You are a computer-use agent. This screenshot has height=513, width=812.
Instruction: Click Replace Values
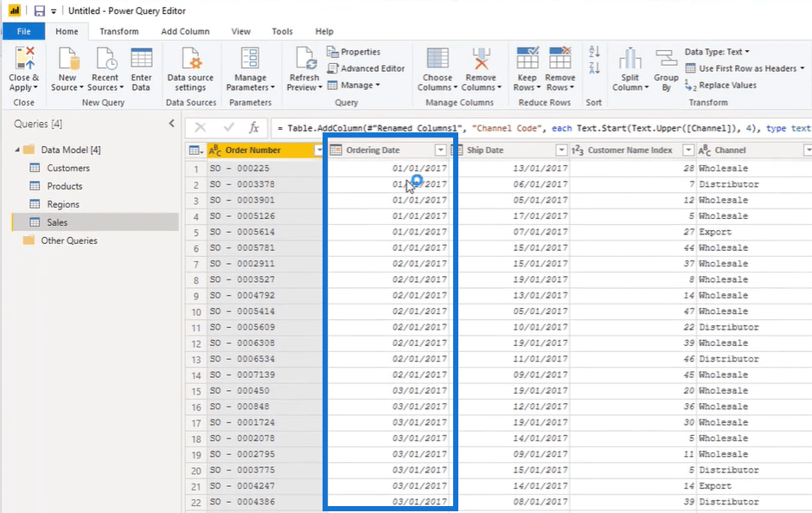(721, 85)
